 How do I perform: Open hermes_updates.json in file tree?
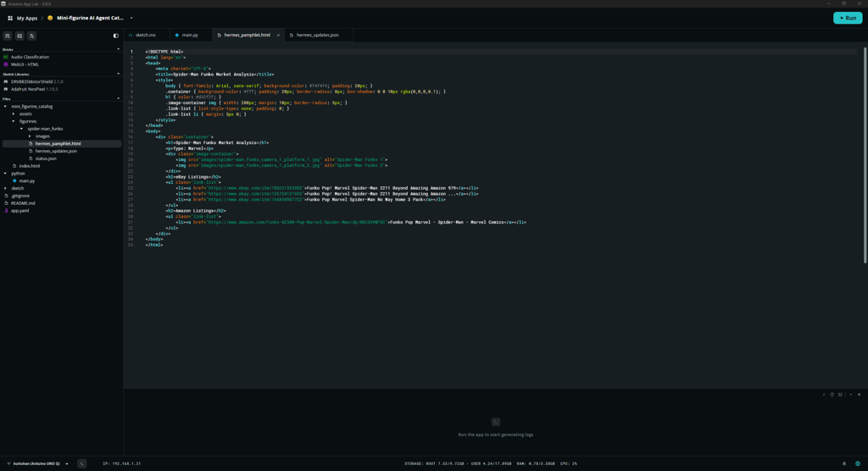coord(56,151)
